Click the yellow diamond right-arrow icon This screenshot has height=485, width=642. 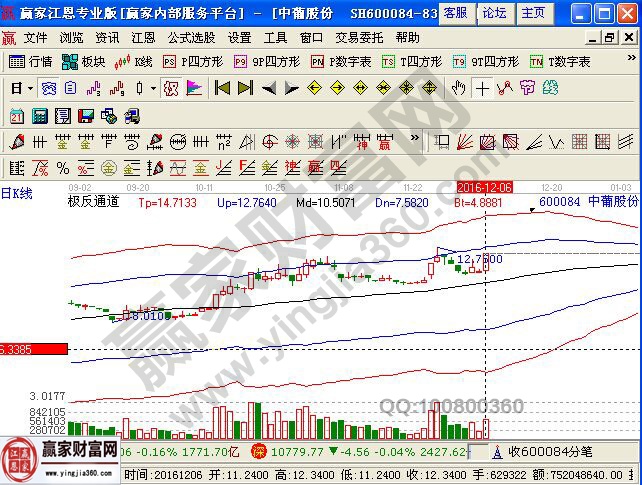[337, 88]
